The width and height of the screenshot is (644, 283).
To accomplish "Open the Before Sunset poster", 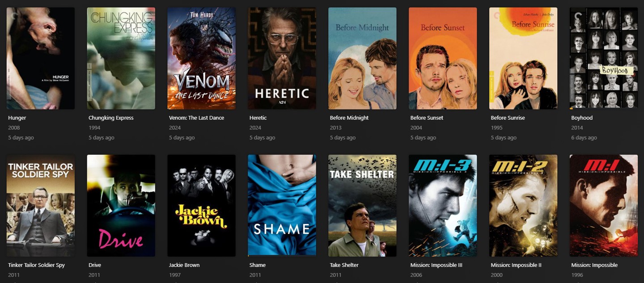I will click(x=443, y=58).
